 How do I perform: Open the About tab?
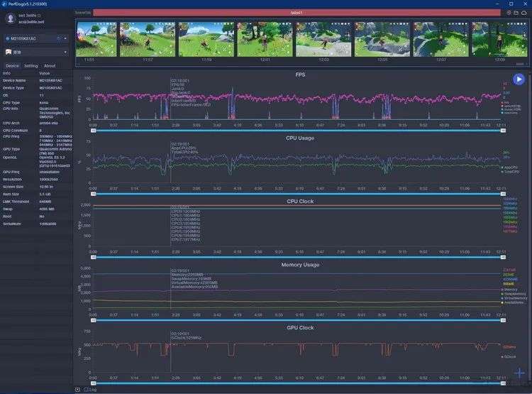50,66
